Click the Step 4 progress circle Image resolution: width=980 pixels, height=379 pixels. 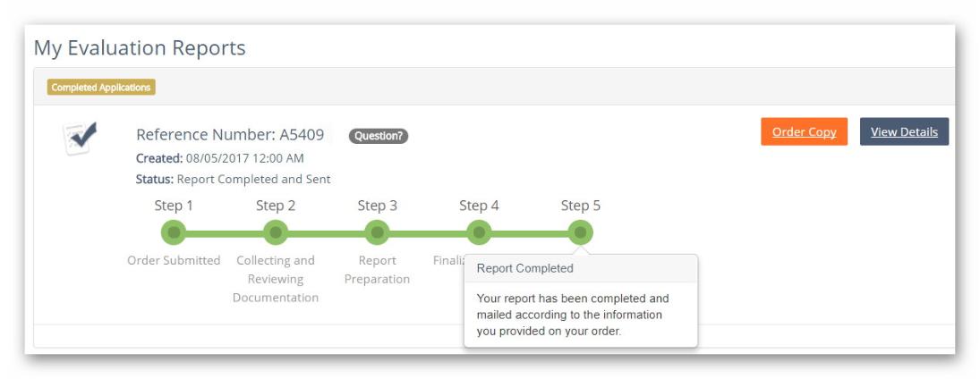479,232
